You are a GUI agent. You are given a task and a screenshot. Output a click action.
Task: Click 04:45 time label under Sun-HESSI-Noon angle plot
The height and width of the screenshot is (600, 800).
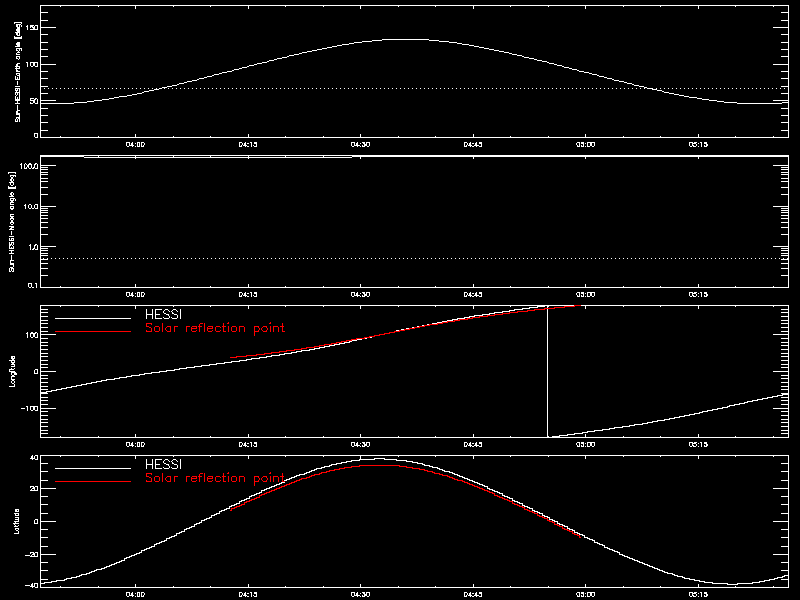(473, 294)
